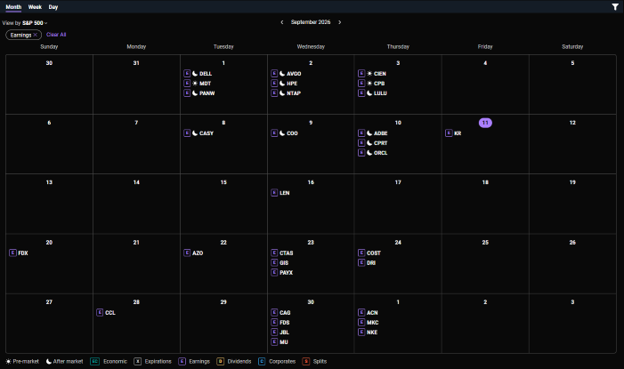Screen dimensions: 624x369
Task: Click the Expirations legend icon
Action: pos(138,361)
